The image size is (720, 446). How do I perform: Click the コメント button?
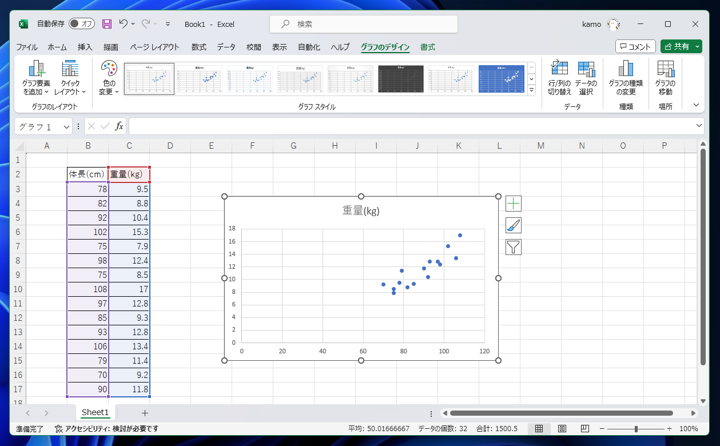(x=635, y=46)
